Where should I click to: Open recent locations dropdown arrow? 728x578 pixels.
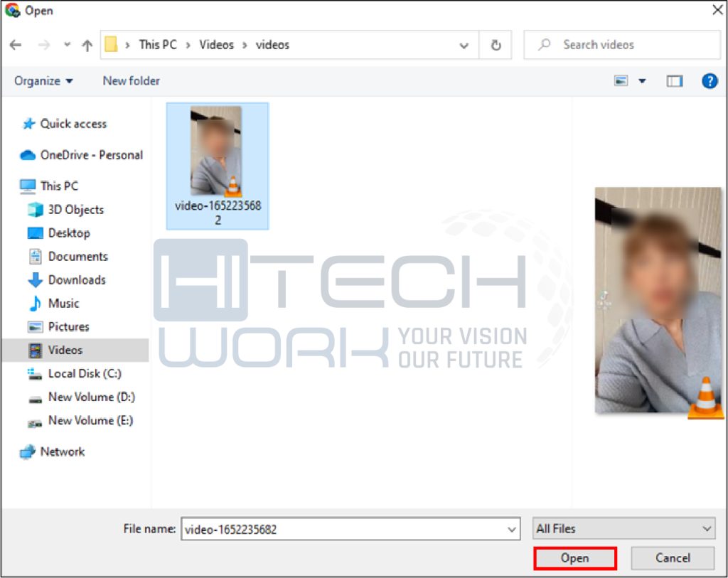(68, 45)
